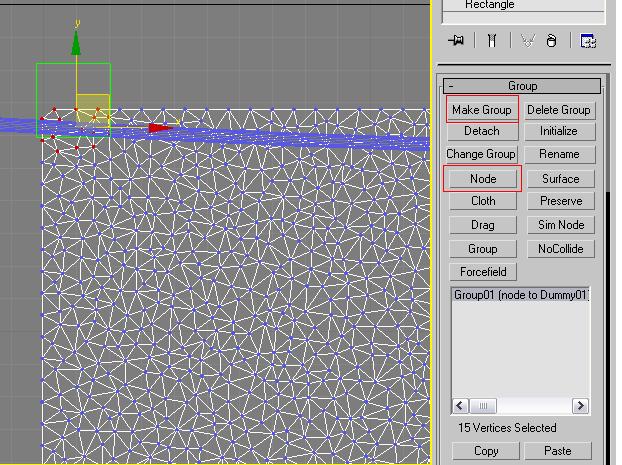Click the Delete Group button
The width and height of the screenshot is (622, 465).
click(558, 110)
